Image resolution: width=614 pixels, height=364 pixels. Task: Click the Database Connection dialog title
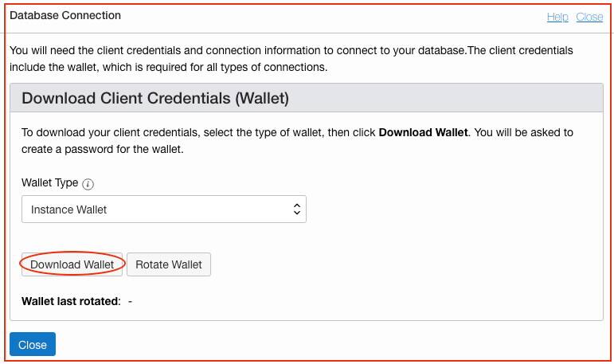(x=65, y=15)
